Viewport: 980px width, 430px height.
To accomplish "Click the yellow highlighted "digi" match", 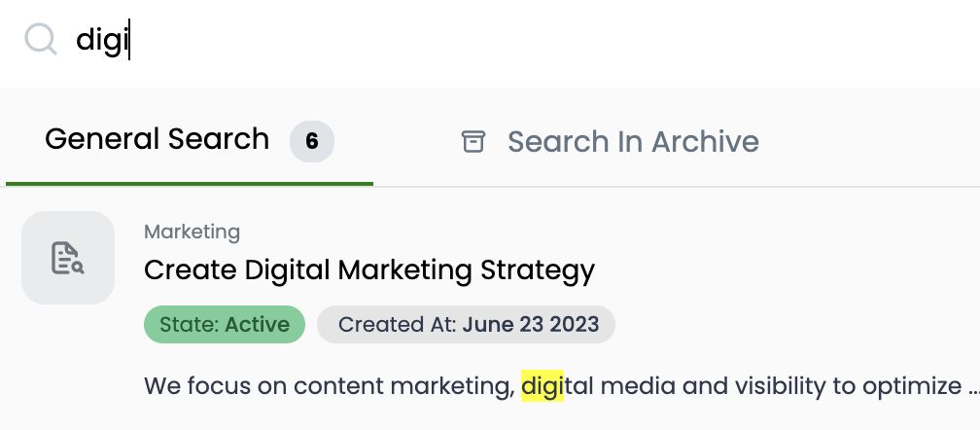I will 542,385.
